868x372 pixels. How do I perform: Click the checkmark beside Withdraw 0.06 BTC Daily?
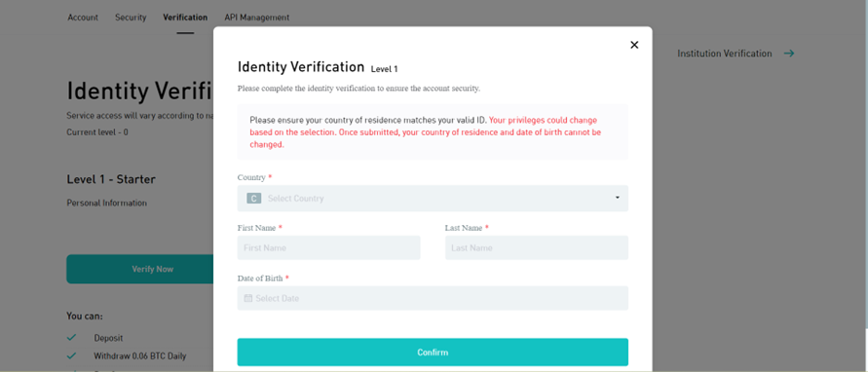coord(71,355)
